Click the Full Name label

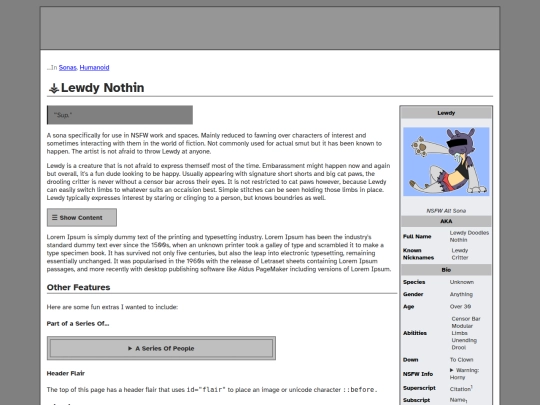tap(417, 237)
